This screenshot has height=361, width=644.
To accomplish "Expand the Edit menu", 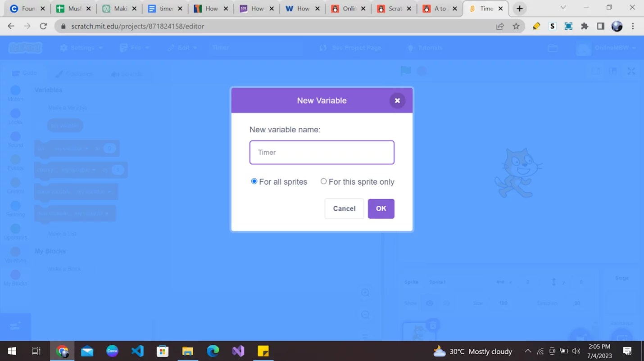I will [x=182, y=47].
